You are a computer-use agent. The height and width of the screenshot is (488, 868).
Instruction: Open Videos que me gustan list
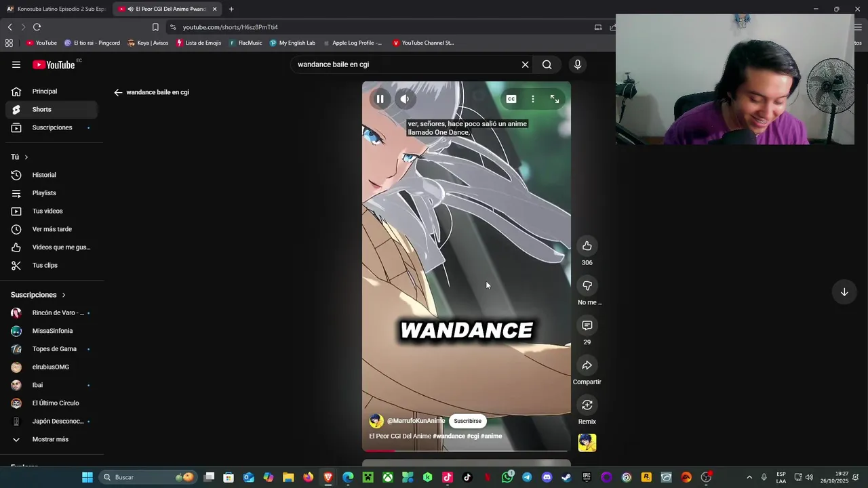[51, 247]
